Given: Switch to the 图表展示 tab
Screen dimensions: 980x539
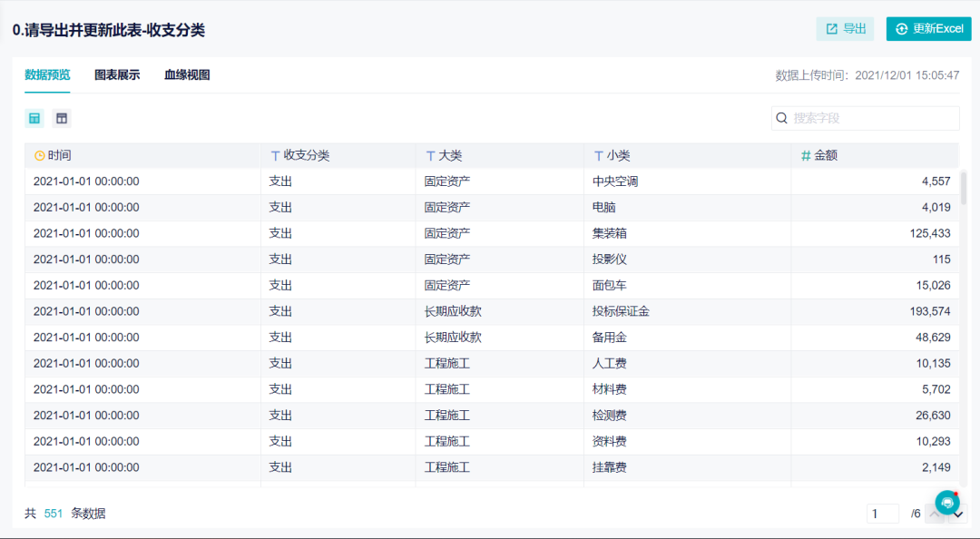Looking at the screenshot, I should pyautogui.click(x=117, y=75).
